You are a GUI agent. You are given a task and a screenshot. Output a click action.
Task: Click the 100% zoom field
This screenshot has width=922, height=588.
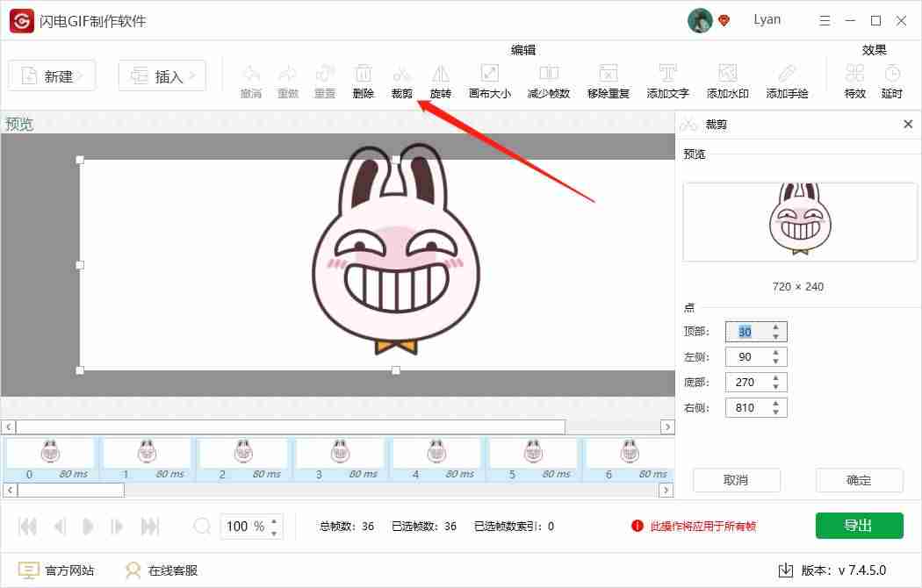click(x=252, y=527)
